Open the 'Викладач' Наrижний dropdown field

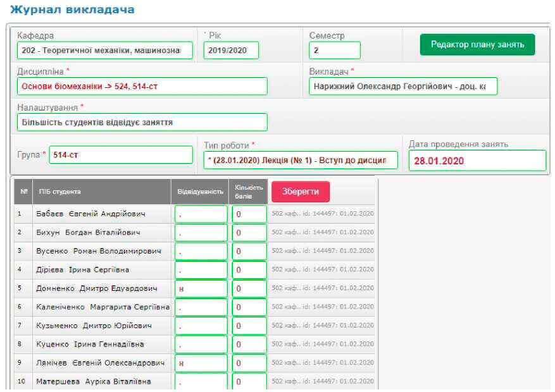(x=402, y=87)
